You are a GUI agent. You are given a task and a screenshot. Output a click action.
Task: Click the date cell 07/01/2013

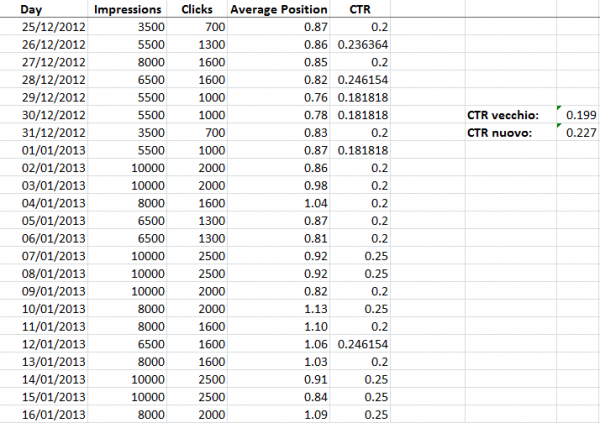tap(44, 256)
